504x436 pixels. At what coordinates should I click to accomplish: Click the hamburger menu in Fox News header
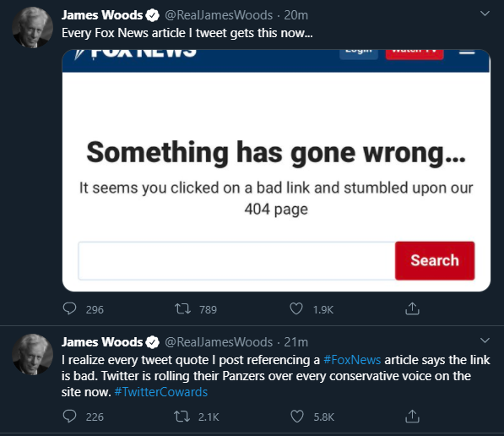coord(467,52)
